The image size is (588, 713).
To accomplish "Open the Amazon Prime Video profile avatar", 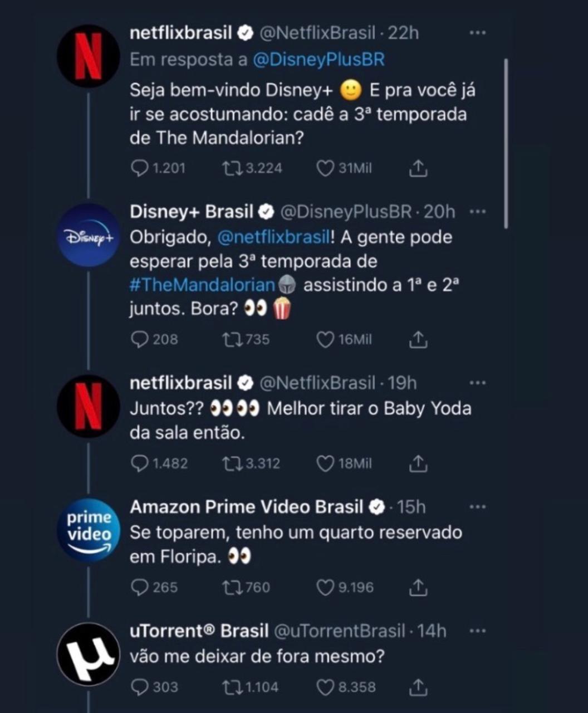I will pos(88,530).
